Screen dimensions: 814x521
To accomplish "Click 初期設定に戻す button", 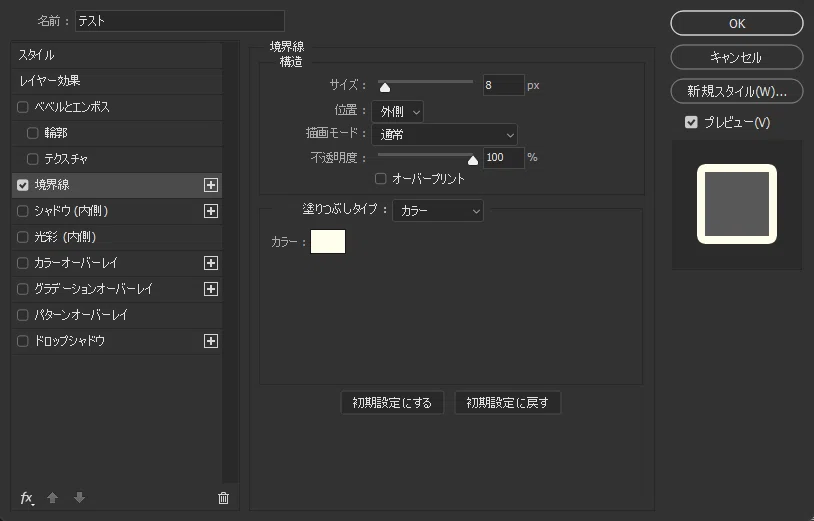I will pyautogui.click(x=507, y=403).
